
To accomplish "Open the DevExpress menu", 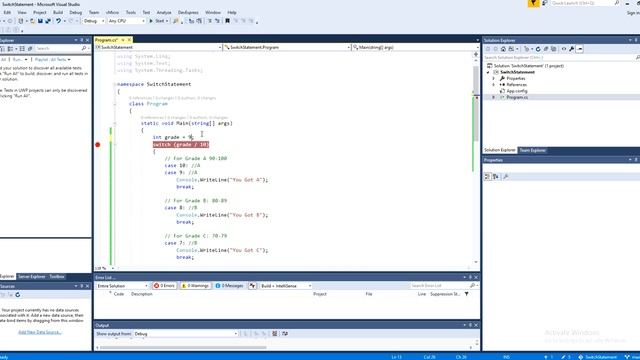I will [188, 13].
